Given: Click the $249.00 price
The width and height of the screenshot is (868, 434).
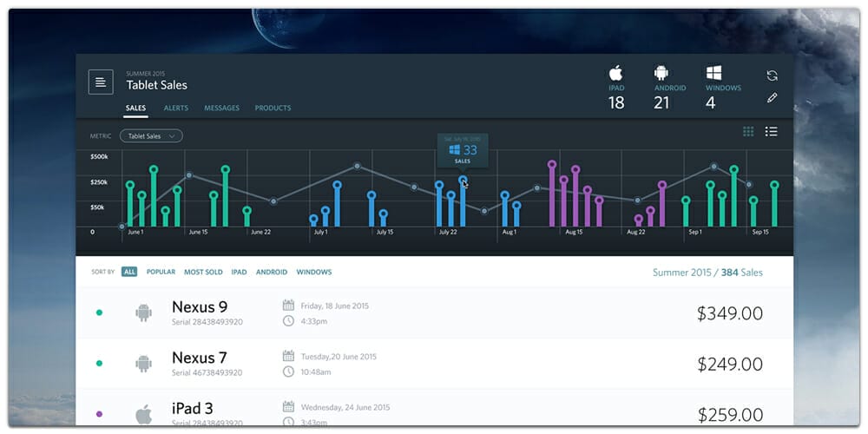Looking at the screenshot, I should click(730, 365).
